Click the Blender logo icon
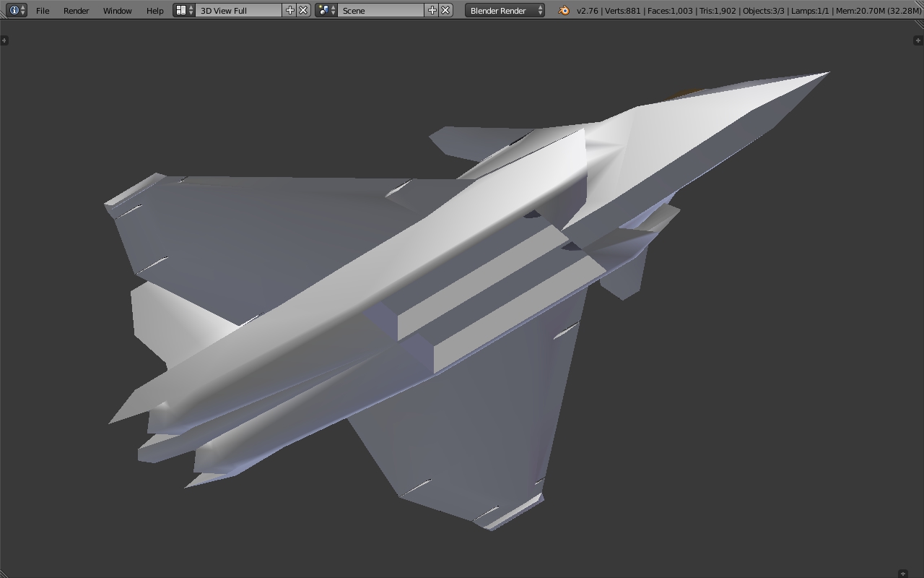924x578 pixels. coord(564,10)
